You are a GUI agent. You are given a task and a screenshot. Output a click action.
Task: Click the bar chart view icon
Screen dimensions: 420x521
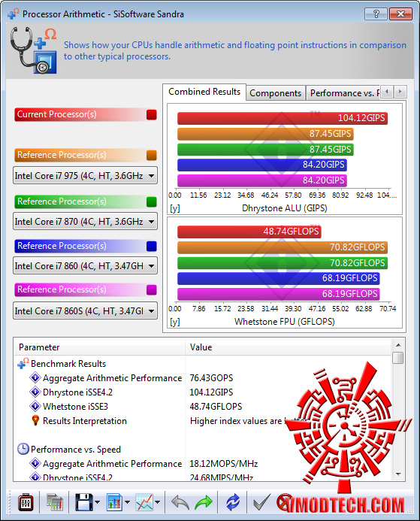pyautogui.click(x=114, y=502)
